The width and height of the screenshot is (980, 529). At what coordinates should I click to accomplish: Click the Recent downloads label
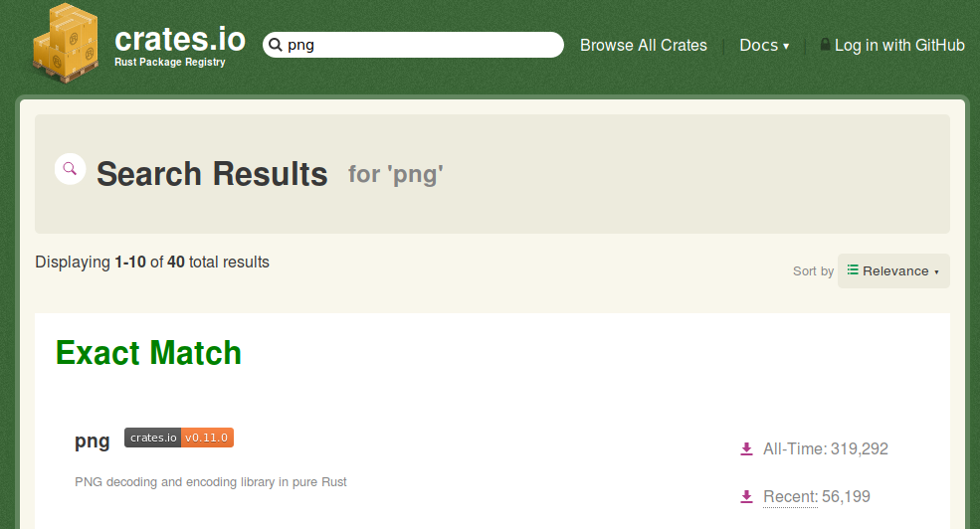(x=791, y=496)
